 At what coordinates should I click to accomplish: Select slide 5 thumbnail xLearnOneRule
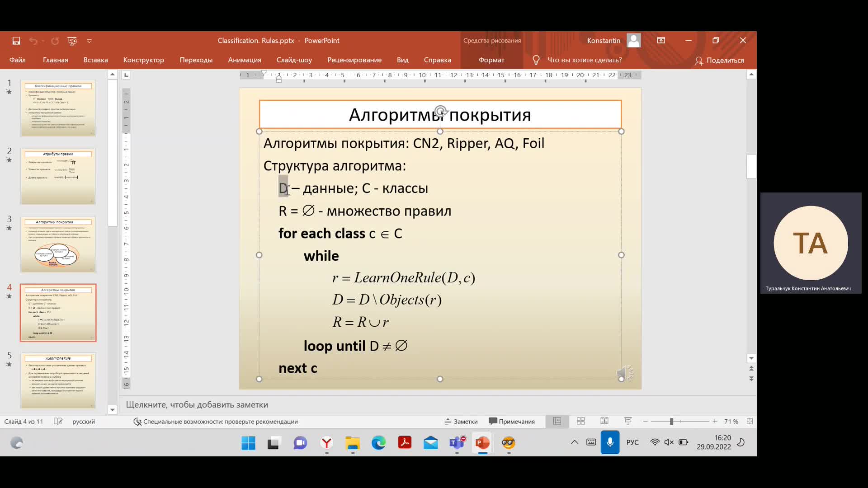coord(58,381)
